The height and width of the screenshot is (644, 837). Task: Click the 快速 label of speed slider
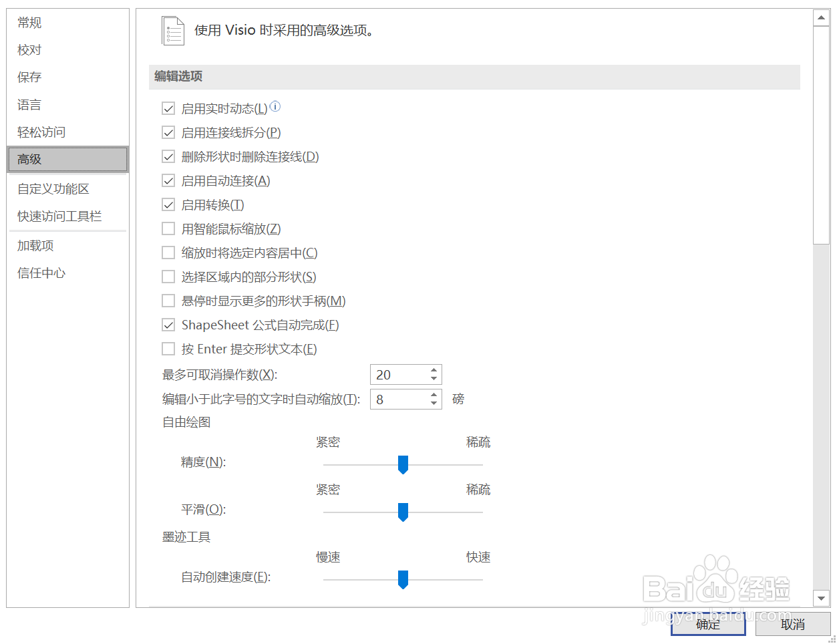[478, 557]
